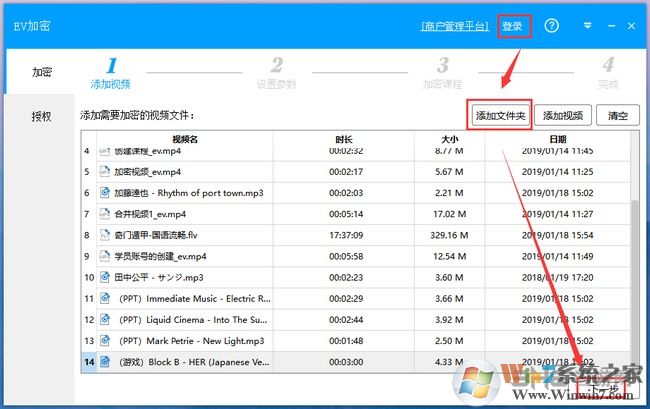This screenshot has width=650, height=409.
Task: Open the title bar dropdown menu icon
Action: pyautogui.click(x=587, y=26)
